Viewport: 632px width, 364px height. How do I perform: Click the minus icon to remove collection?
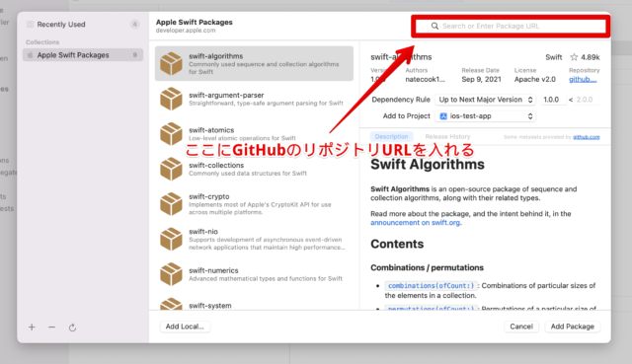(x=51, y=327)
